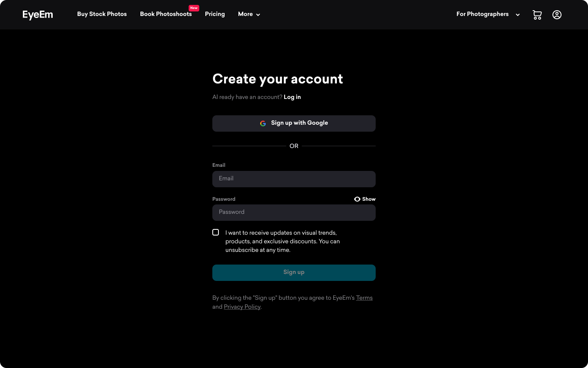Focus the Email input field
588x368 pixels.
294,179
